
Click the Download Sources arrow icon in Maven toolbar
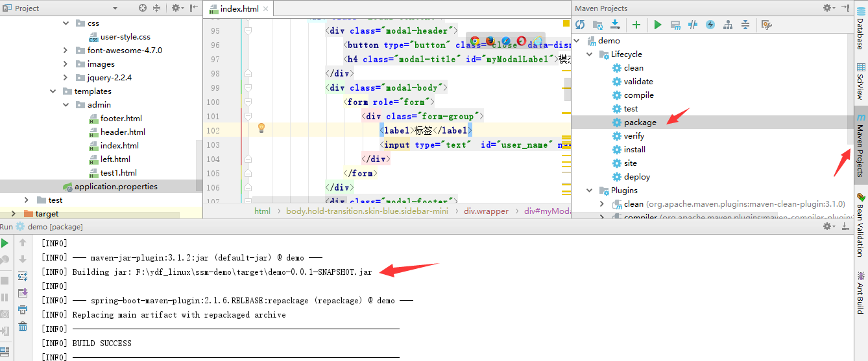coord(615,25)
